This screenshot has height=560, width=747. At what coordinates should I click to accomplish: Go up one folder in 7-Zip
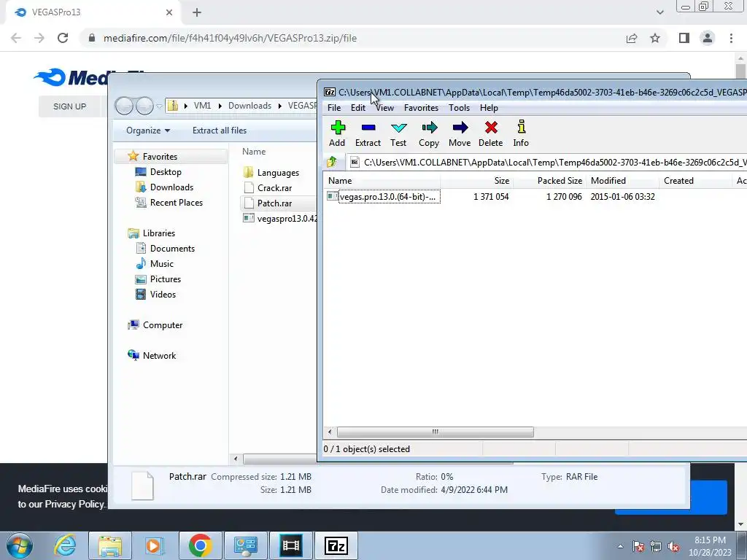tap(332, 162)
